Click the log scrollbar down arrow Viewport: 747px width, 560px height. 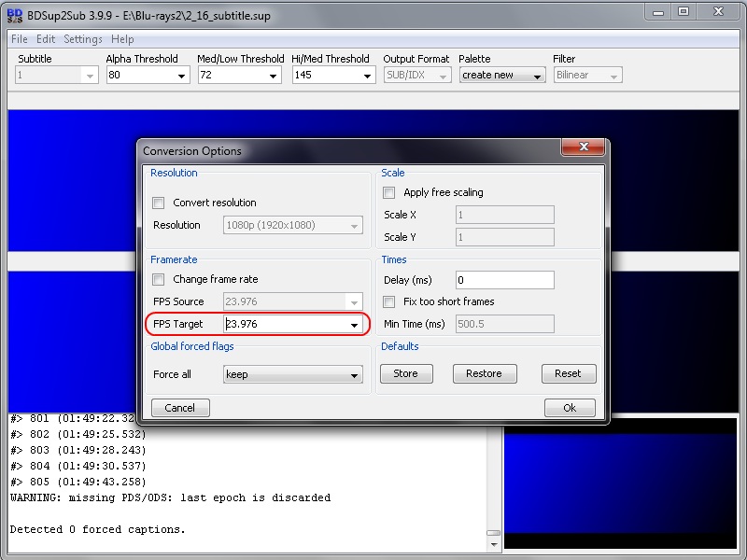tap(494, 544)
